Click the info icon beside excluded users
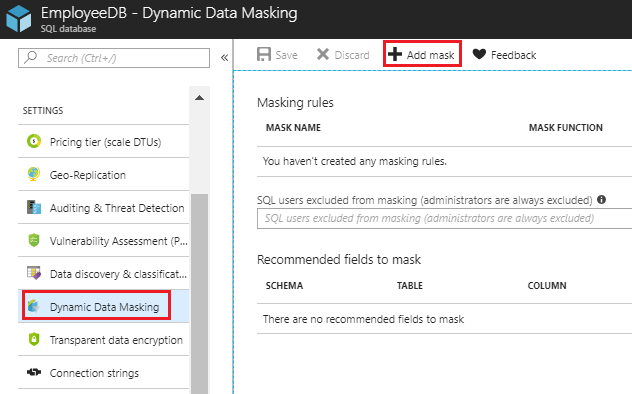632x394 pixels. point(601,199)
